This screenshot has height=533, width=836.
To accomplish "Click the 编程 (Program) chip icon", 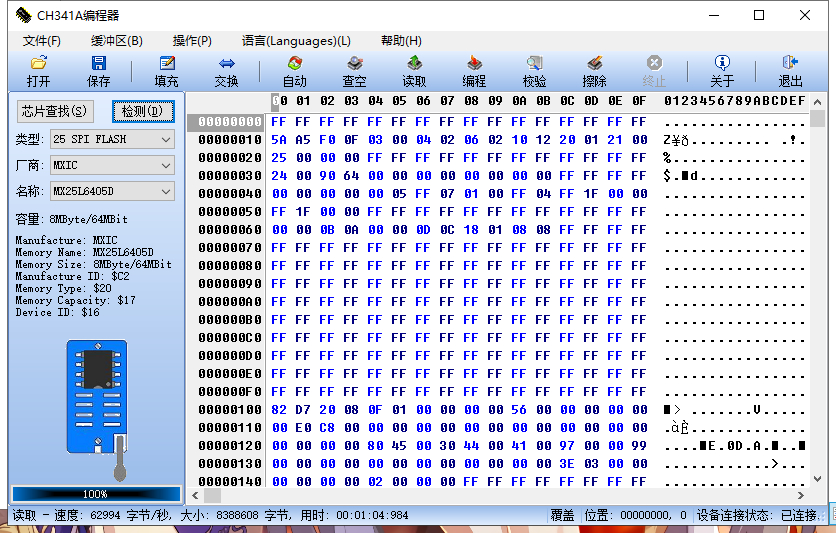I will (474, 63).
